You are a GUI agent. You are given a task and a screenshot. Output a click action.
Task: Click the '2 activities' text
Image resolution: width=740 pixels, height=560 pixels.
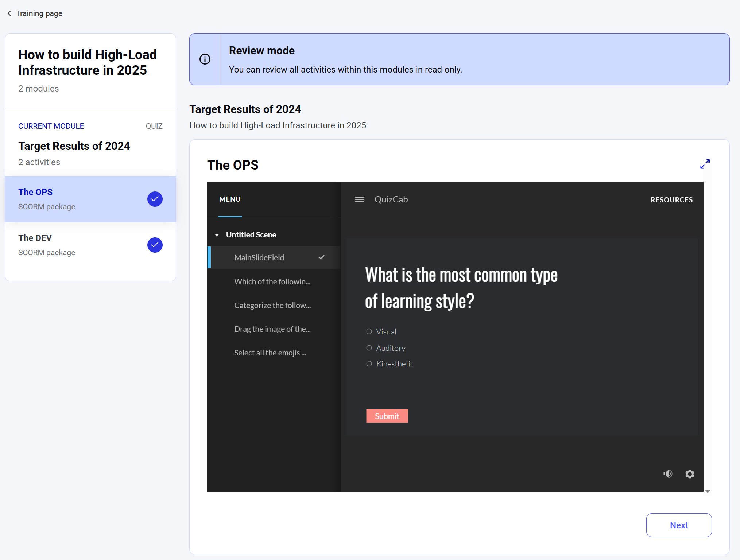[x=39, y=162]
